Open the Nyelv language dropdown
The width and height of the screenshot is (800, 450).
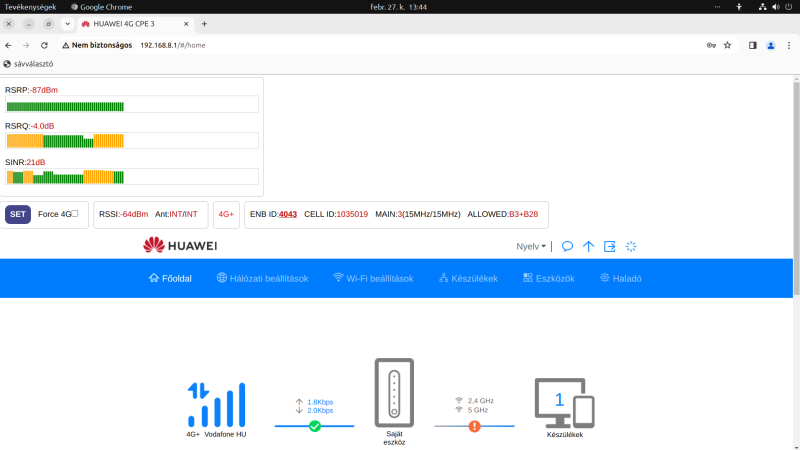point(531,246)
